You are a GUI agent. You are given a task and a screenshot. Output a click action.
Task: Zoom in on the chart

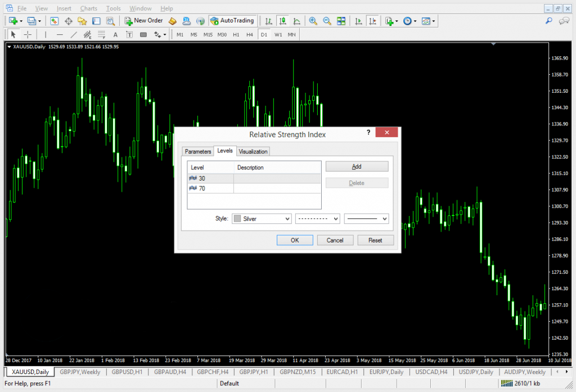coord(313,21)
